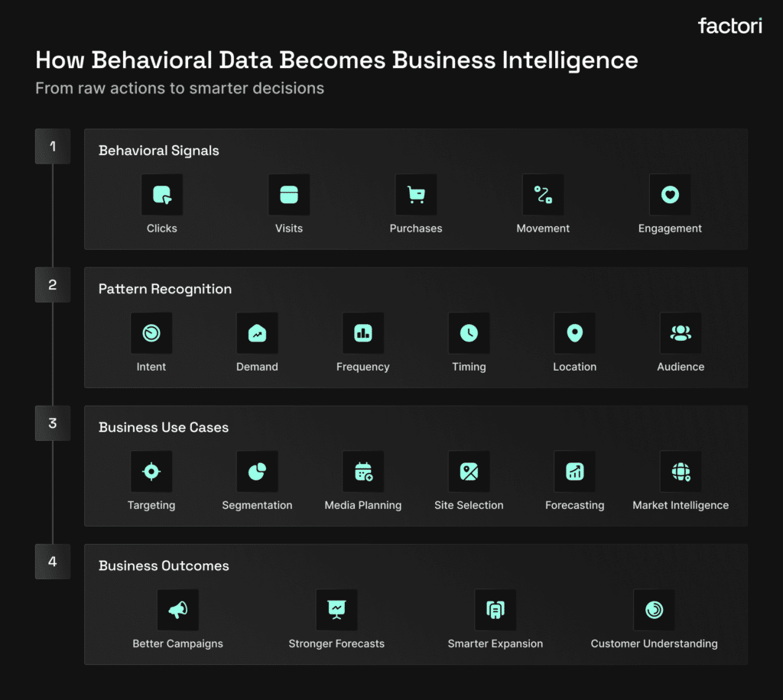Open the Movement route icon

[543, 195]
